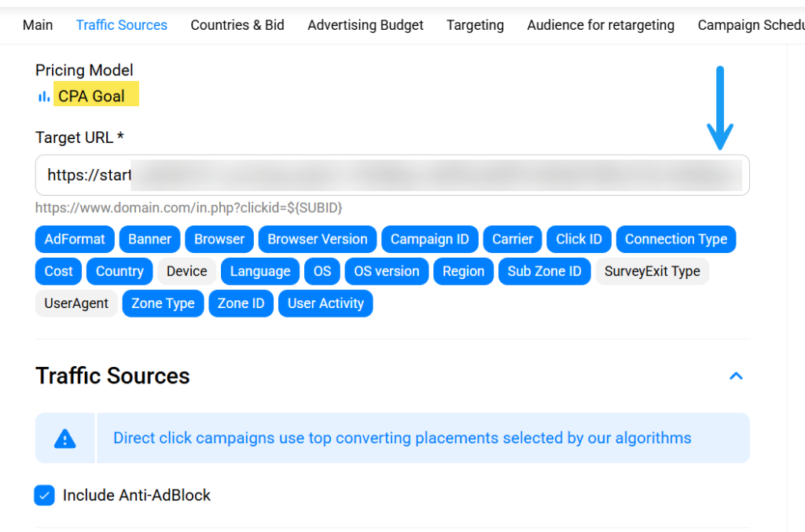The height and width of the screenshot is (532, 805).
Task: Go to the Advertising Budget tab
Action: (365, 24)
